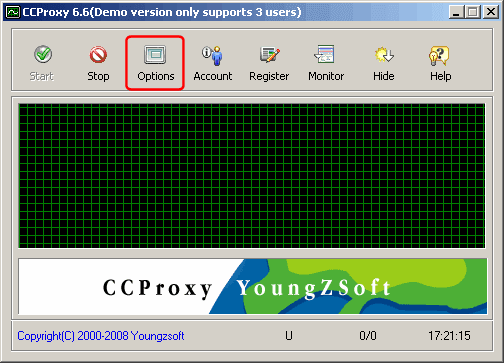The image size is (504, 363).
Task: Open the Monitor window
Action: (326, 63)
